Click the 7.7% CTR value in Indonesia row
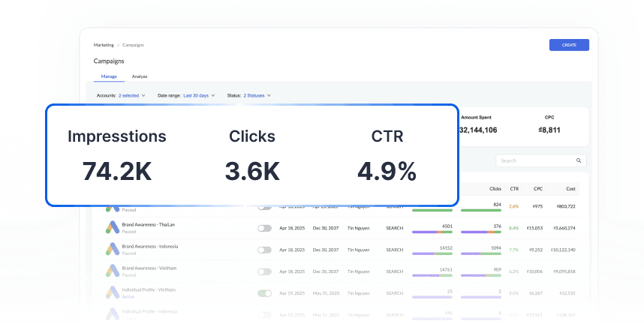This screenshot has width=644, height=324. tap(514, 250)
